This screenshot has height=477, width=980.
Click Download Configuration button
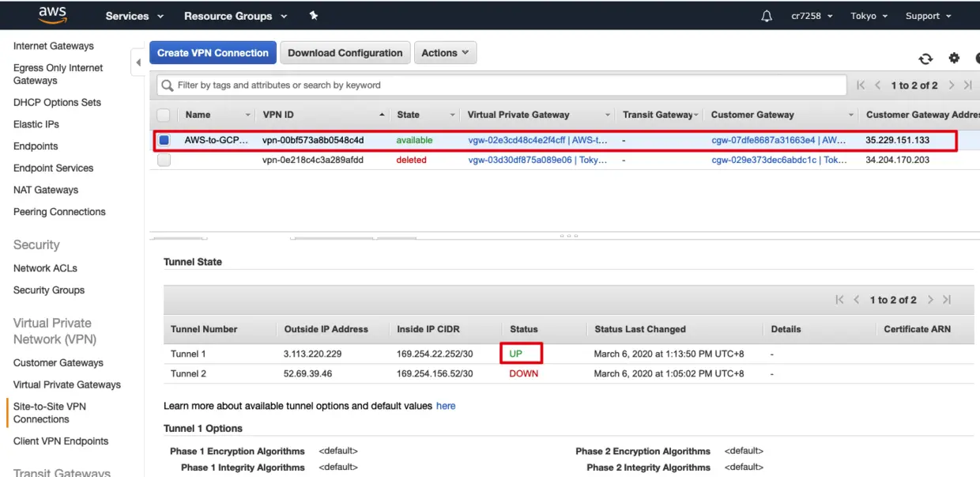tap(345, 53)
